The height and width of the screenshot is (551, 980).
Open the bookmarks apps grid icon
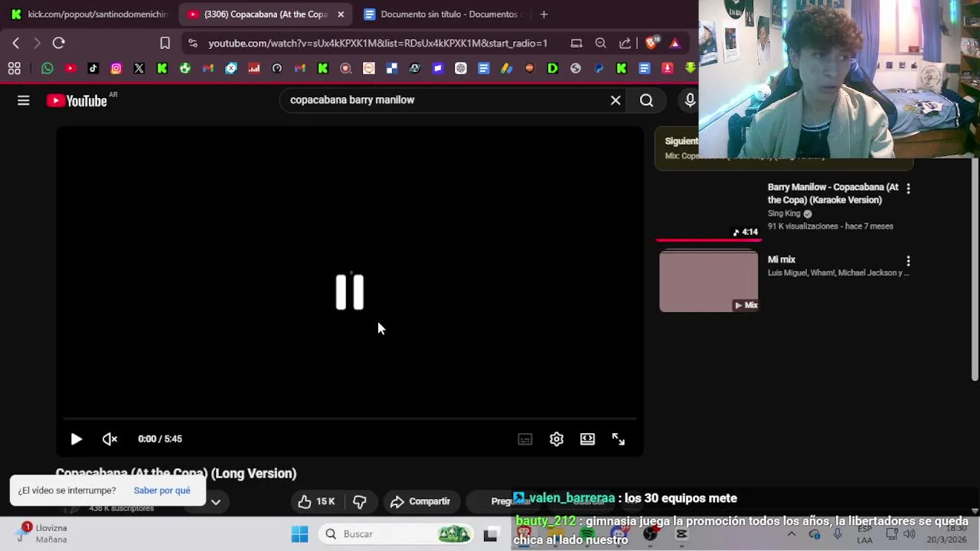point(15,68)
